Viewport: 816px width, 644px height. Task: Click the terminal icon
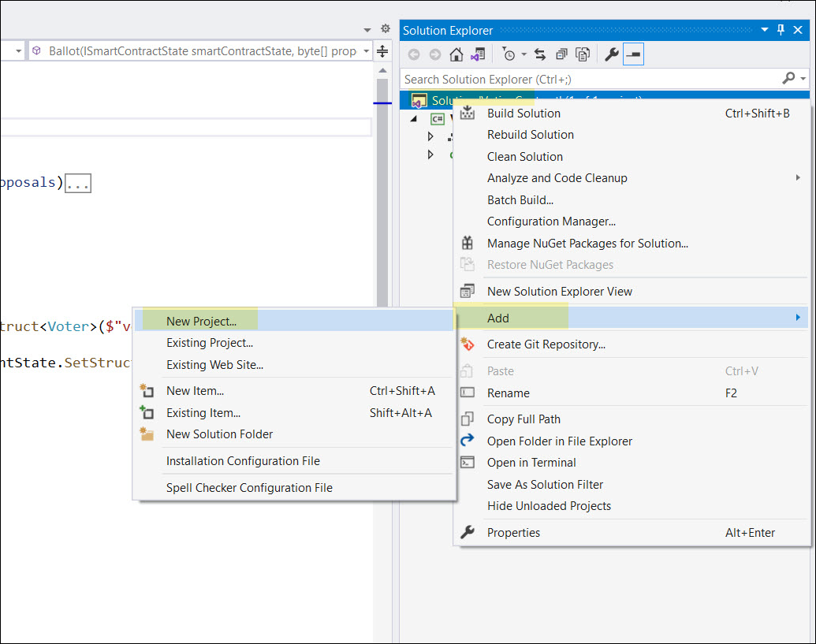pyautogui.click(x=468, y=462)
